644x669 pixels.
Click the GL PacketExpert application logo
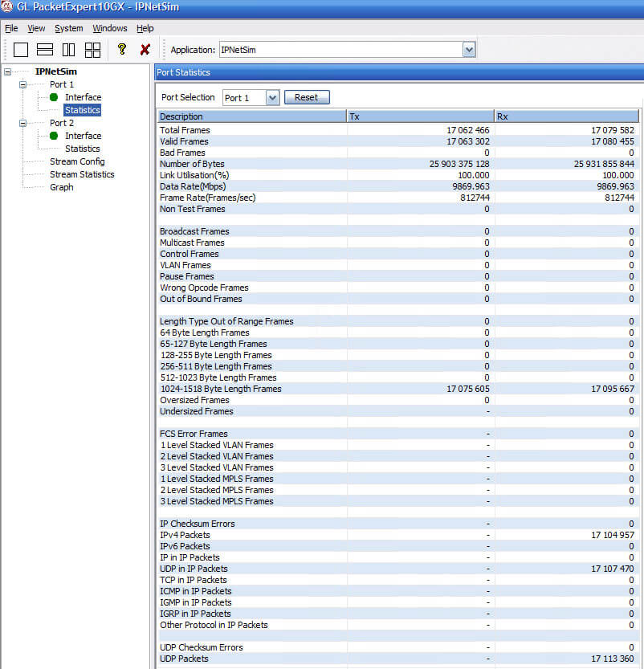[x=7, y=6]
